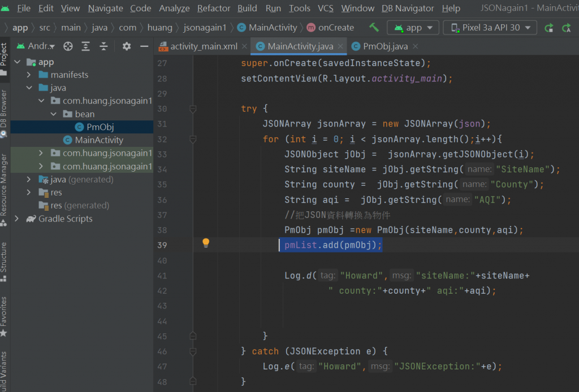The width and height of the screenshot is (579, 392).
Task: Open the Android project view dropdown
Action: [x=36, y=46]
